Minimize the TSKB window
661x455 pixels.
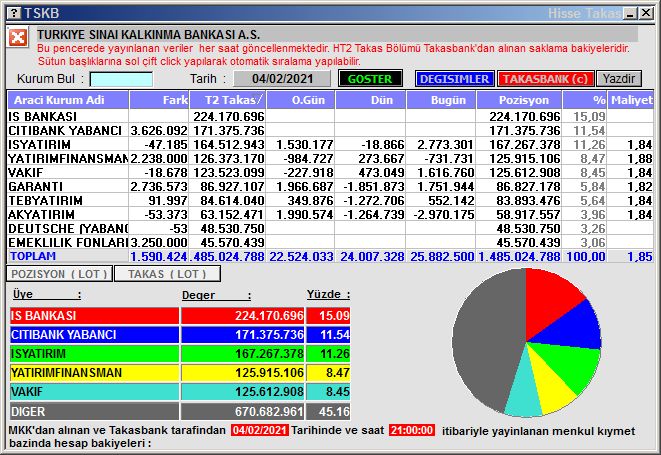click(x=631, y=13)
